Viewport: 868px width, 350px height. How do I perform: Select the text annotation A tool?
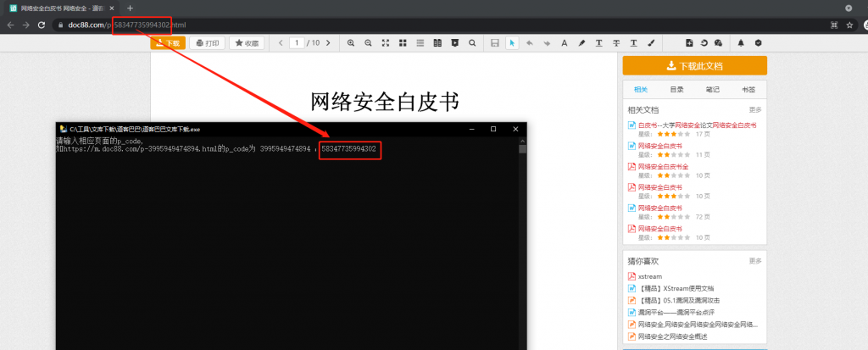coord(564,43)
